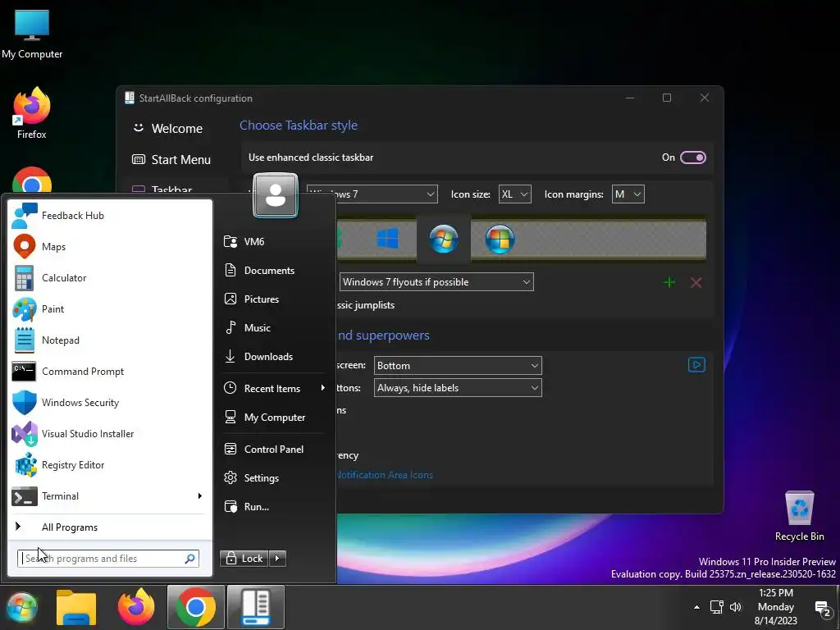Viewport: 840px width, 630px height.
Task: Expand Terminal submenu arrow
Action: (x=200, y=496)
